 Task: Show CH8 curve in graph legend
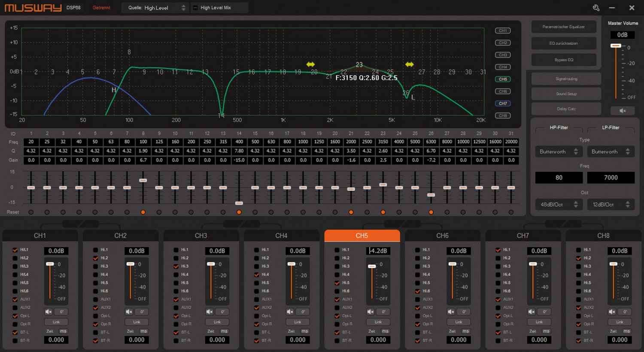coord(503,116)
